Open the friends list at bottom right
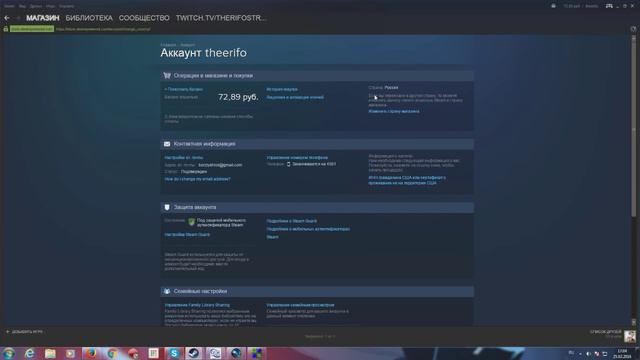640x360 pixels. pos(606,333)
